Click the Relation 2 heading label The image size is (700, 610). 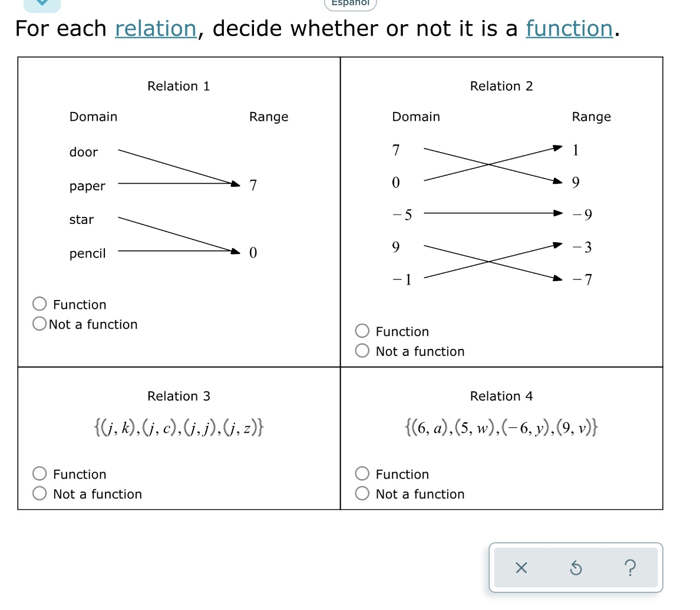(501, 86)
